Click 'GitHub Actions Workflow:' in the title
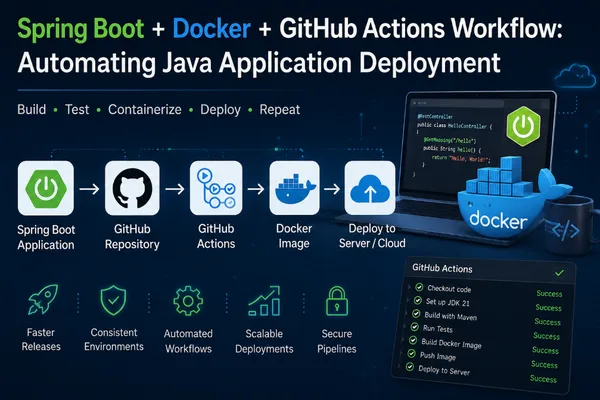The height and width of the screenshot is (400, 600). point(421,29)
